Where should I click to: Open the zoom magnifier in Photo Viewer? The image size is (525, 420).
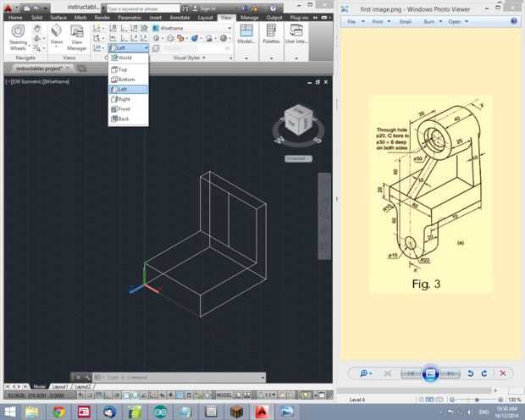(x=364, y=373)
